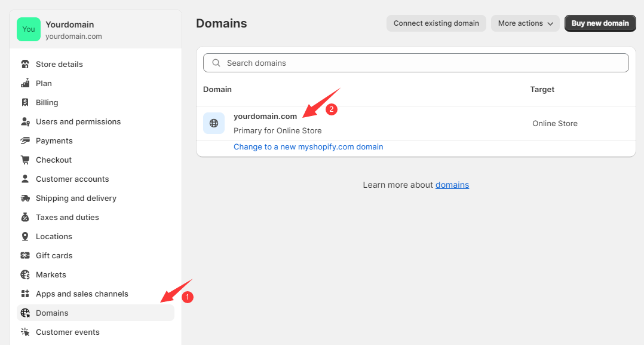Click the Billing receipt icon

coord(25,102)
